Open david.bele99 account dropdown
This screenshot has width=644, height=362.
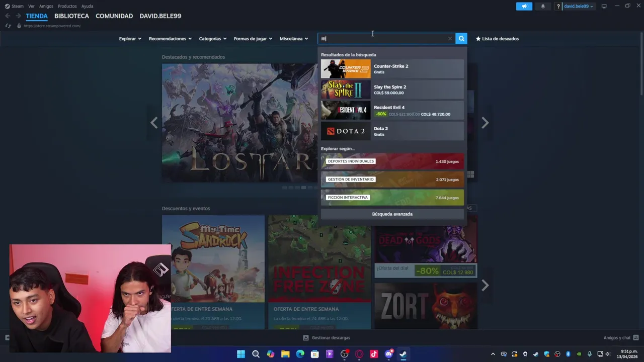pyautogui.click(x=579, y=7)
